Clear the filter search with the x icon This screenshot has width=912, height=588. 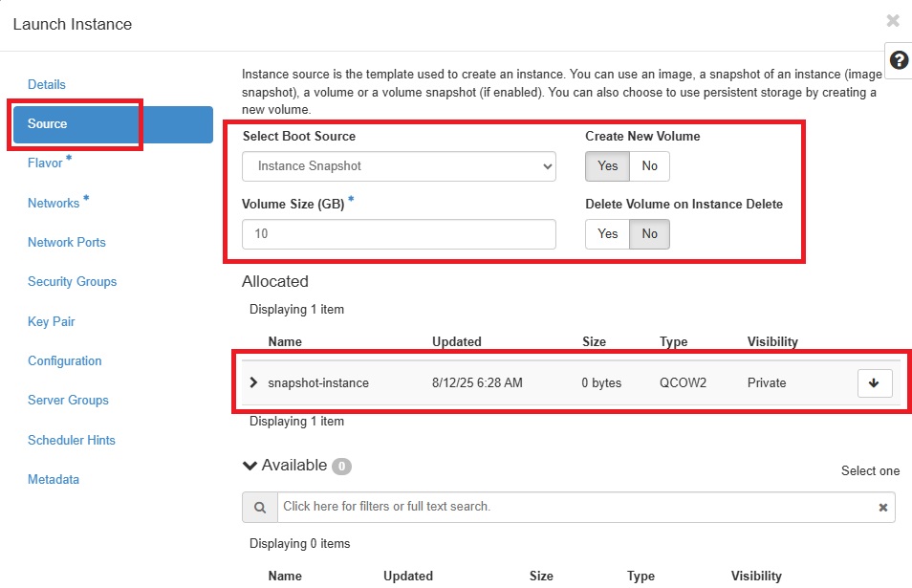coord(882,507)
